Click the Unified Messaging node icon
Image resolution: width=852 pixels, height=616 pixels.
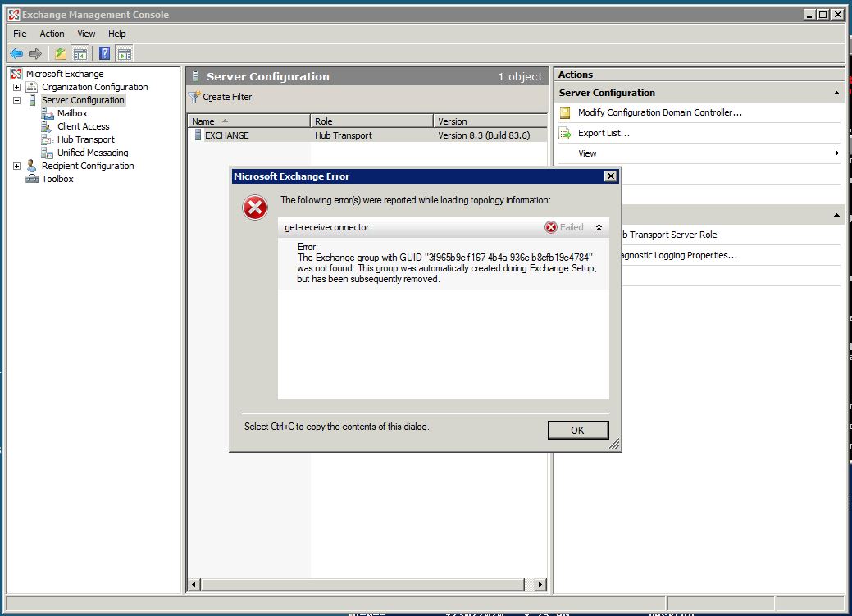coord(48,153)
